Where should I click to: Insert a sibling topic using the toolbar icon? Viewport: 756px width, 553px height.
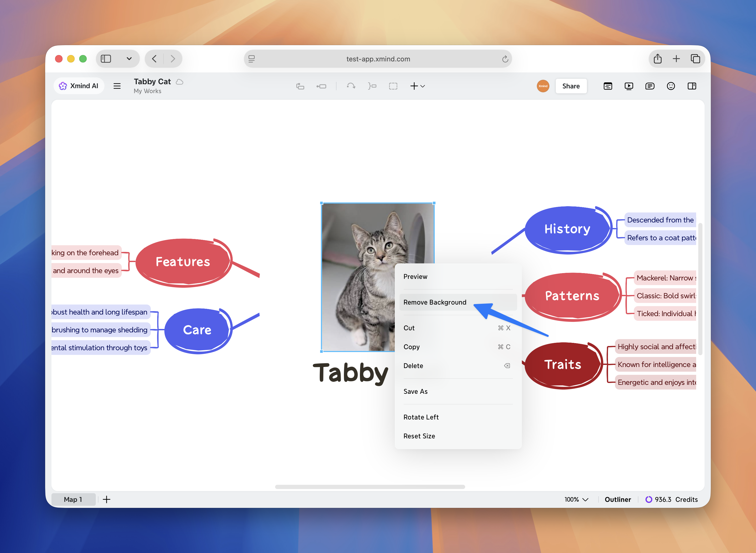click(321, 86)
